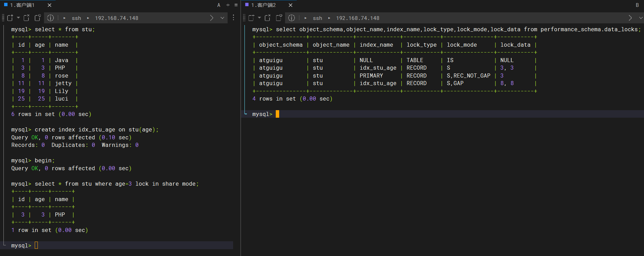Click client 2 toolbar drag grip handle
The image size is (644, 256).
point(244,18)
